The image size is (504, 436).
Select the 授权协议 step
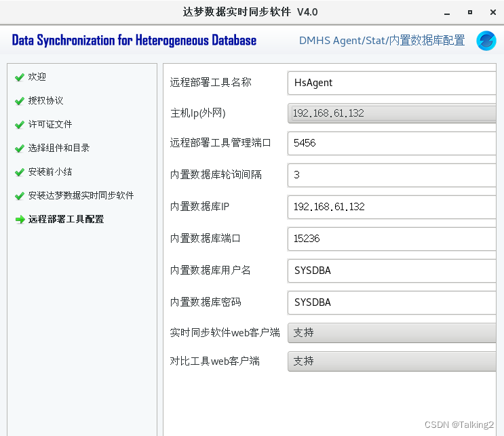(x=45, y=100)
